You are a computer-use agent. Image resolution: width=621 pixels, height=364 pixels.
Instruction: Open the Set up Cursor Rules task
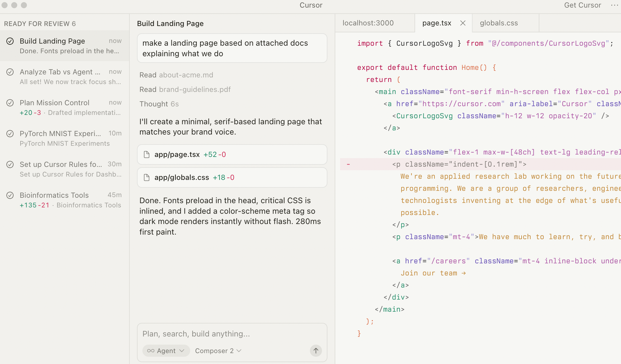[64, 169]
